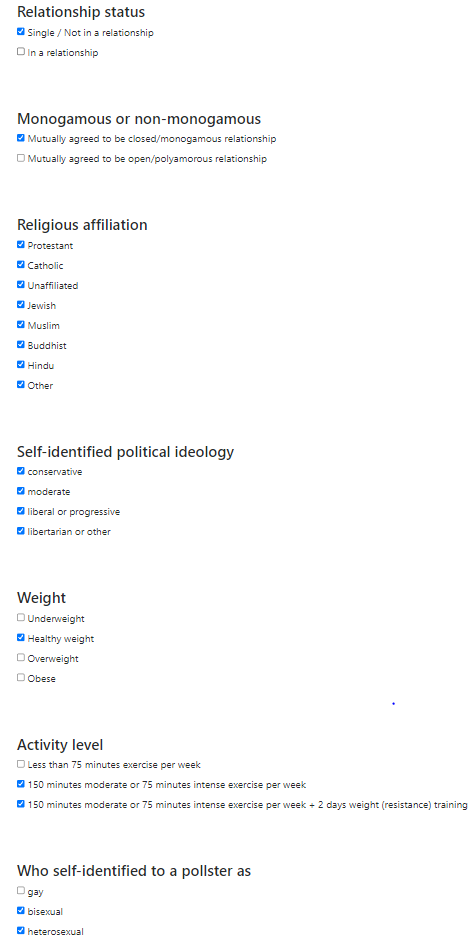This screenshot has height=940, width=475.
Task: Uncheck closed/monogamous relationship option
Action: (x=21, y=138)
